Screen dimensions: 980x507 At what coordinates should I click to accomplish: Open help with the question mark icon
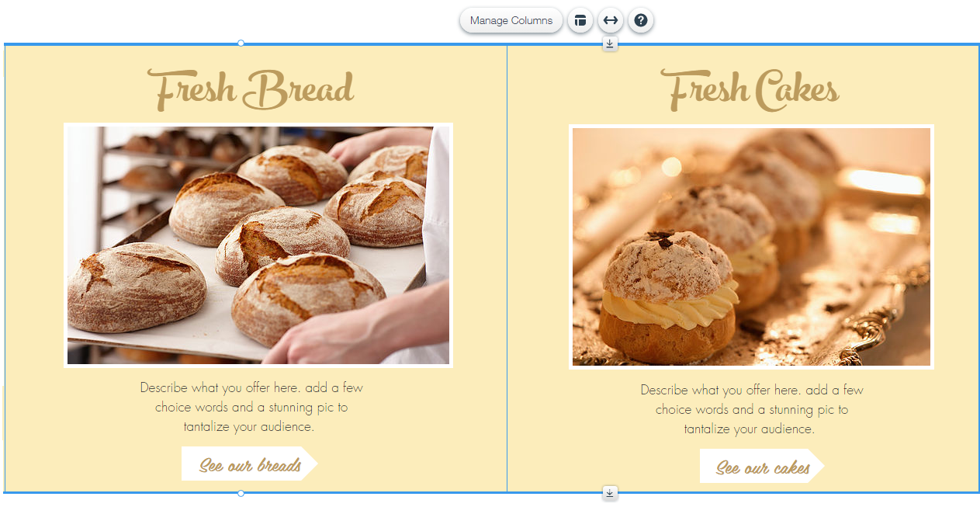point(641,21)
